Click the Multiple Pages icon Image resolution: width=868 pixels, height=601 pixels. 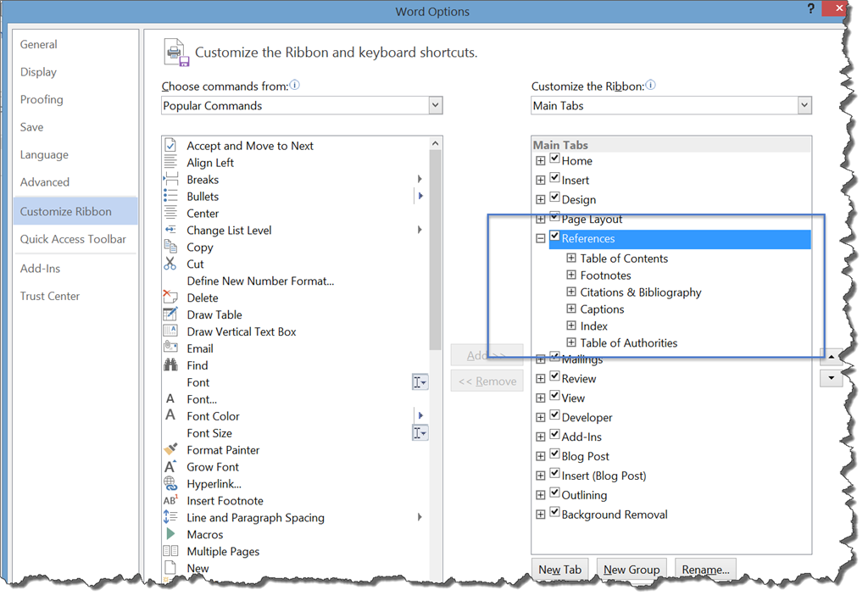(170, 551)
